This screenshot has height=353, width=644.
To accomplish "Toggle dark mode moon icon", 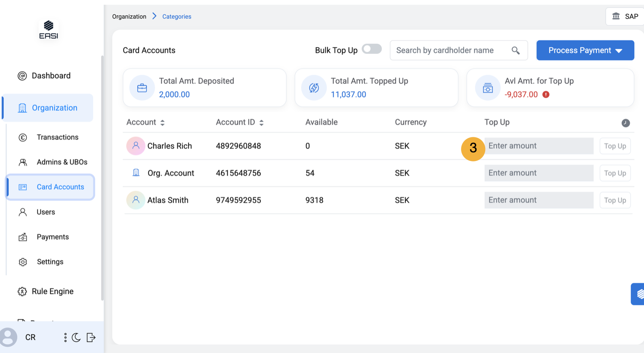I will [x=76, y=338].
